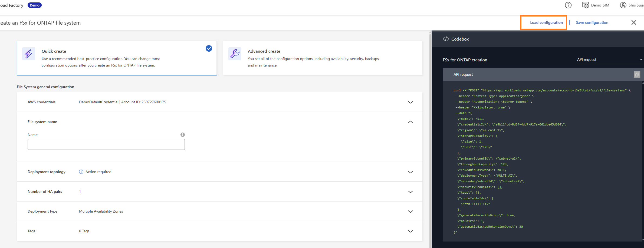The image size is (644, 248).
Task: Expand the Deployment type section
Action: click(x=410, y=211)
